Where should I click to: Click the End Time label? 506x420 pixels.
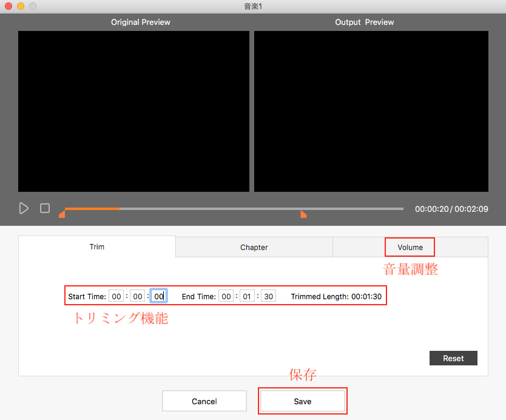coord(199,297)
